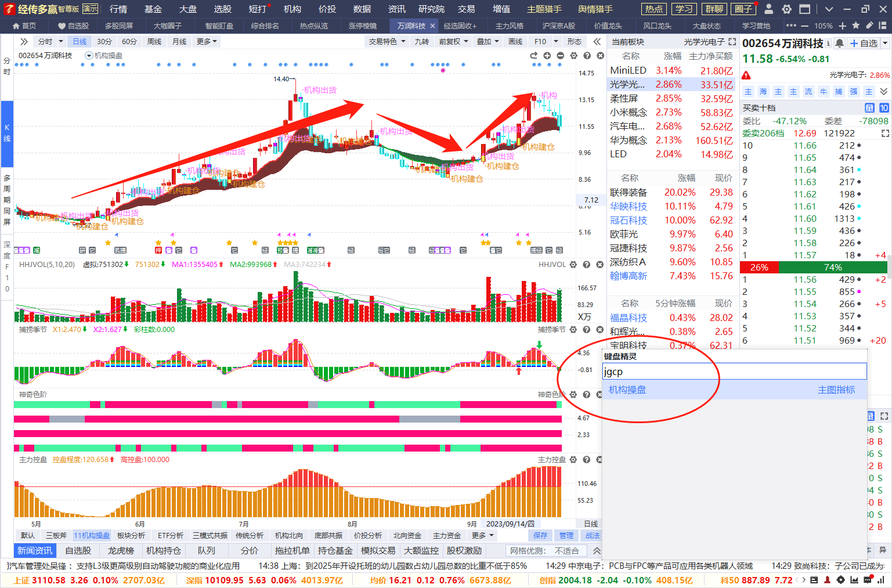Click the favorite star icon in tab bar
The width and height of the screenshot is (892, 588).
pyautogui.click(x=856, y=26)
